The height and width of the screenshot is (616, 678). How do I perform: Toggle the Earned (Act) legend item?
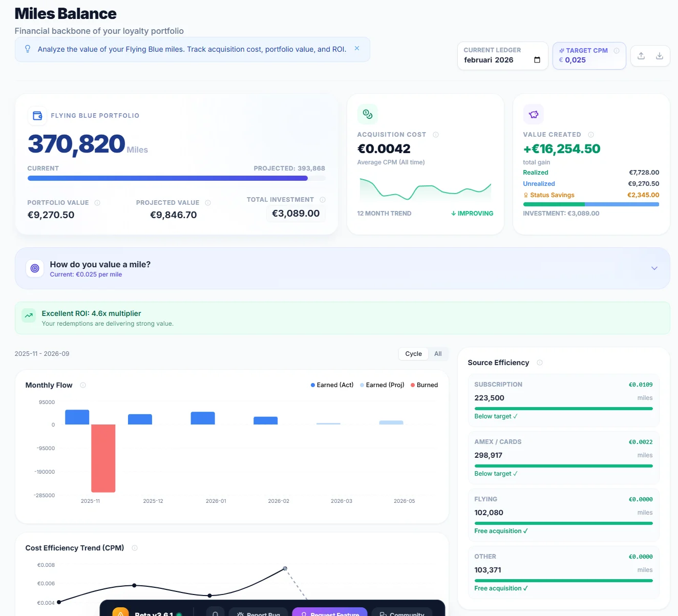tap(332, 385)
